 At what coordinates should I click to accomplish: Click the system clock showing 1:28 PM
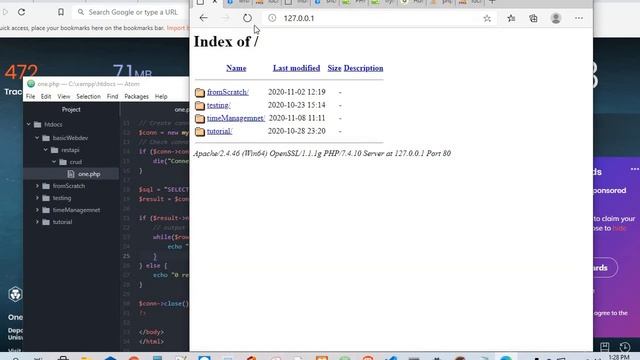click(619, 357)
